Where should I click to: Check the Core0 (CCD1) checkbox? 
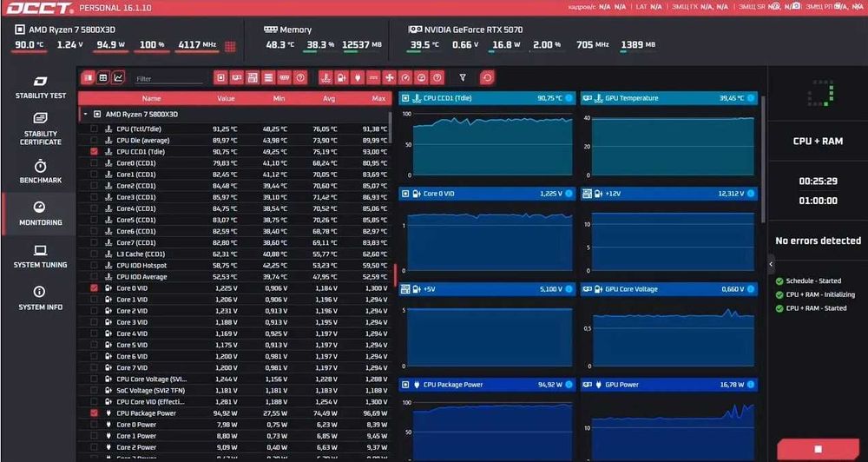[x=94, y=163]
